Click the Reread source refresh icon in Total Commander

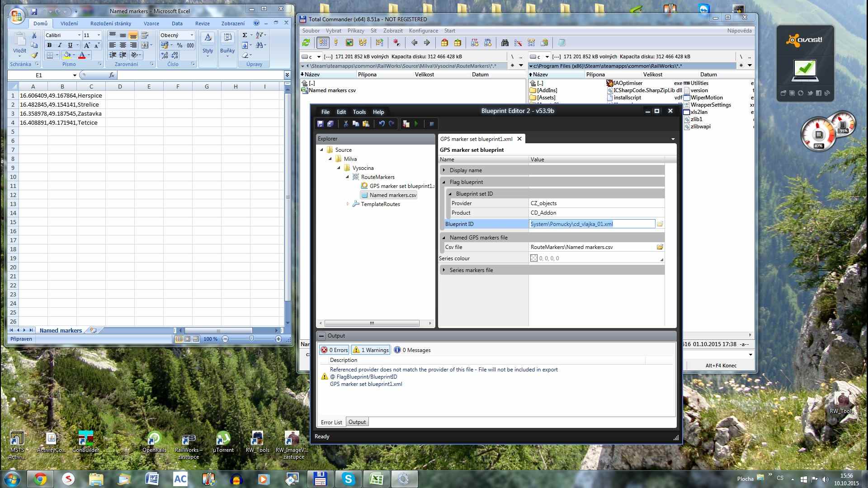pos(307,42)
